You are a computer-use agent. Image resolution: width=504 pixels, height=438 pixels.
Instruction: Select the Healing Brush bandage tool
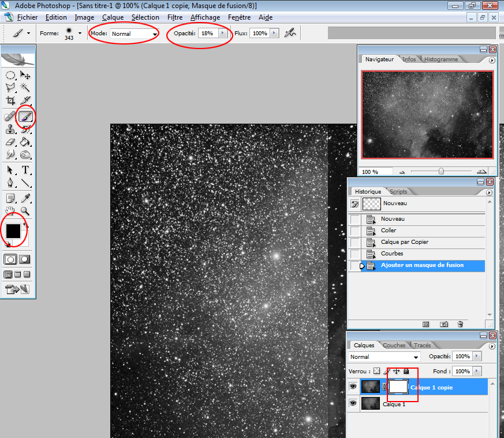pyautogui.click(x=10, y=116)
